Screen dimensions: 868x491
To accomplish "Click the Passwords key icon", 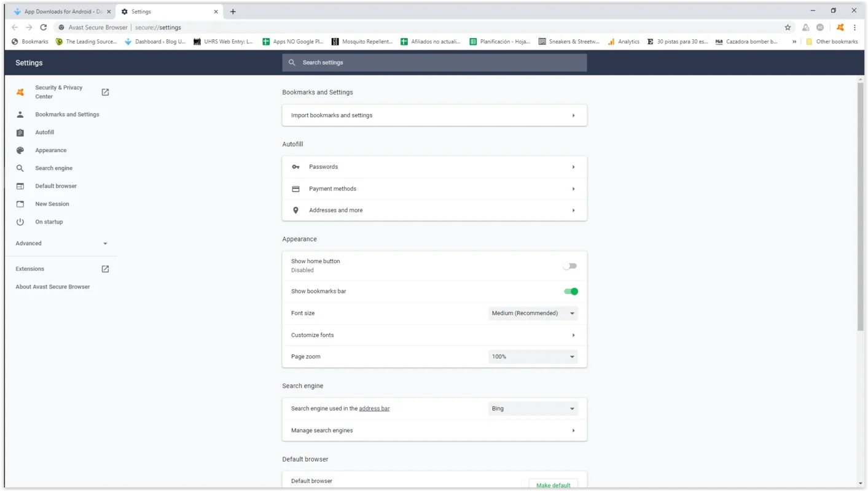I will click(295, 167).
